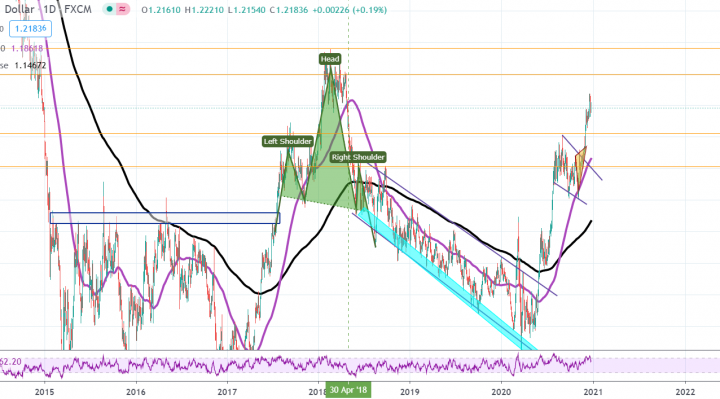Click the 2016 label on time axis

tap(135, 392)
